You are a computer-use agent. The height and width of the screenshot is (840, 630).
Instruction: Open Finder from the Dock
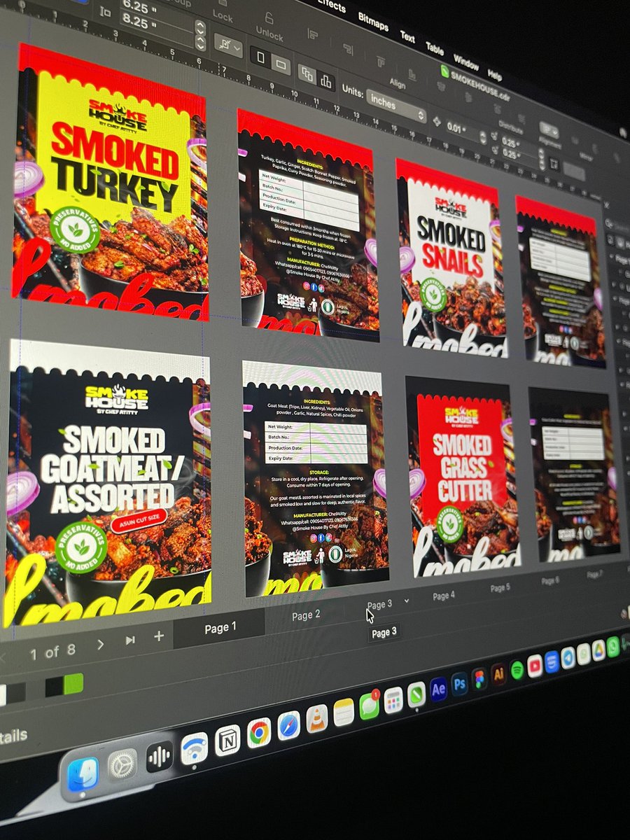coord(83,775)
